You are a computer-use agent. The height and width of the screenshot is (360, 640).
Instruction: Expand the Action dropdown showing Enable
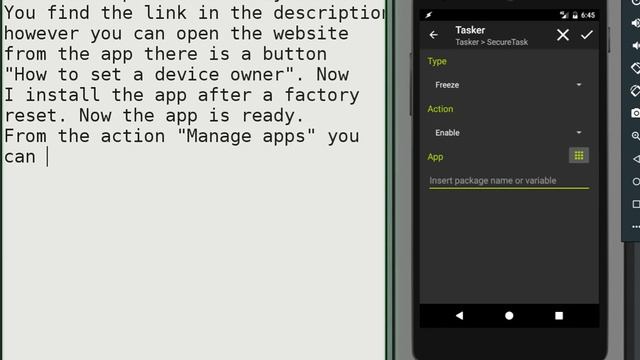coord(508,133)
